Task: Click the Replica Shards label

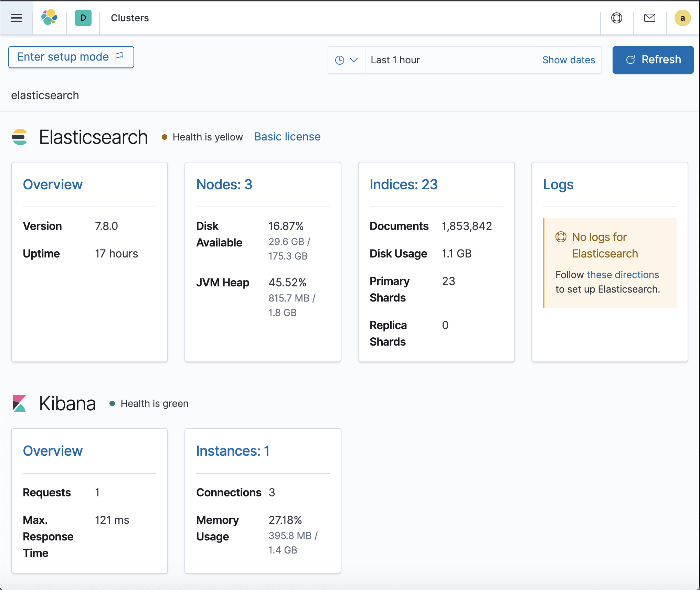Action: point(388,334)
